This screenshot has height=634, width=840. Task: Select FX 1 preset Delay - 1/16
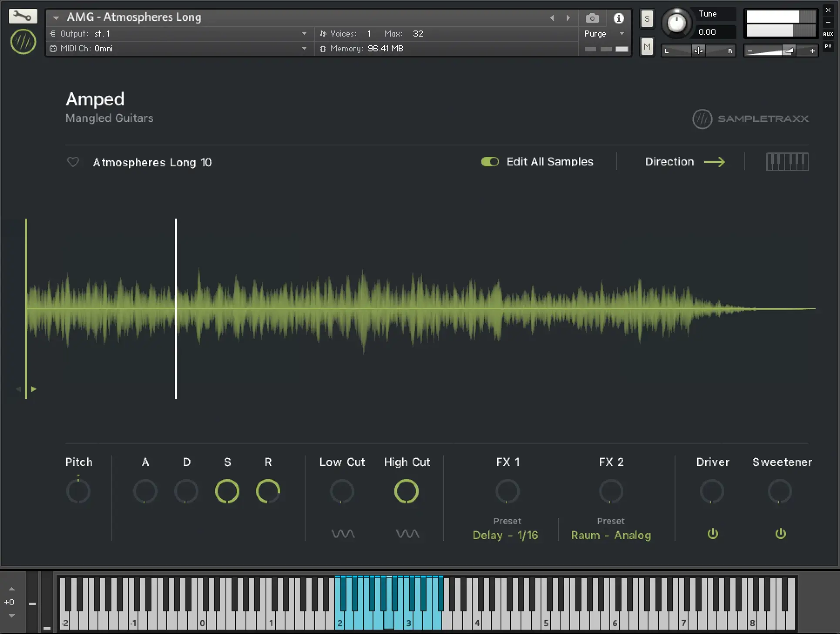[505, 535]
